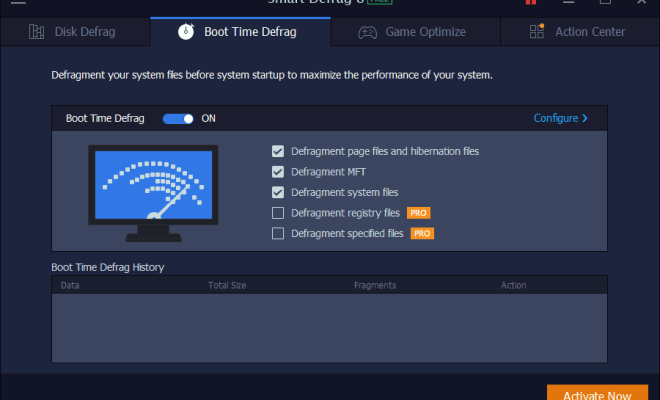Click the Total Size column header
660x400 pixels.
pyautogui.click(x=227, y=285)
